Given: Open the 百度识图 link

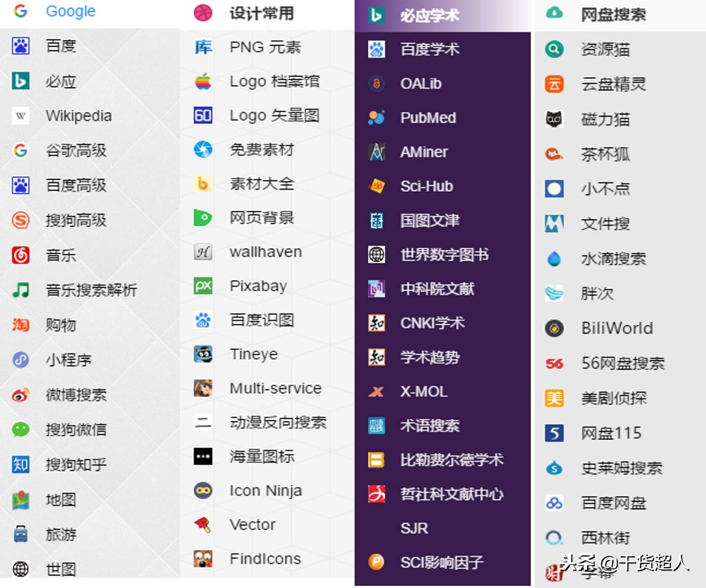Looking at the screenshot, I should (x=261, y=320).
